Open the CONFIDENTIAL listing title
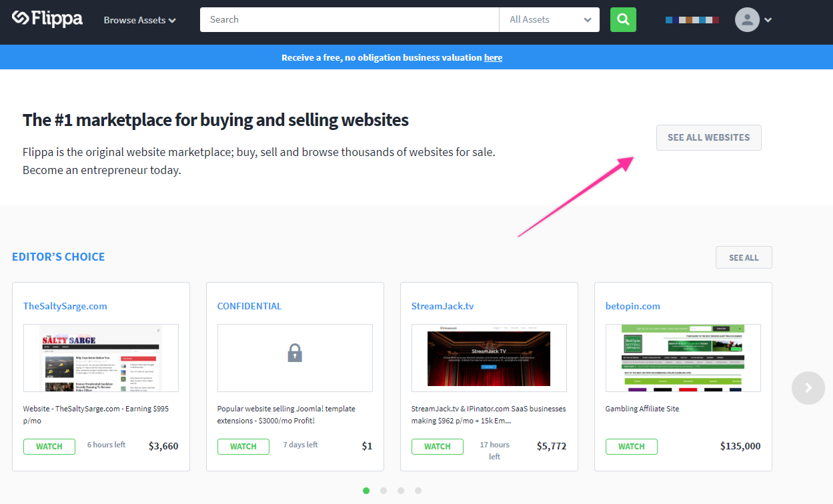The image size is (833, 504). coord(249,306)
